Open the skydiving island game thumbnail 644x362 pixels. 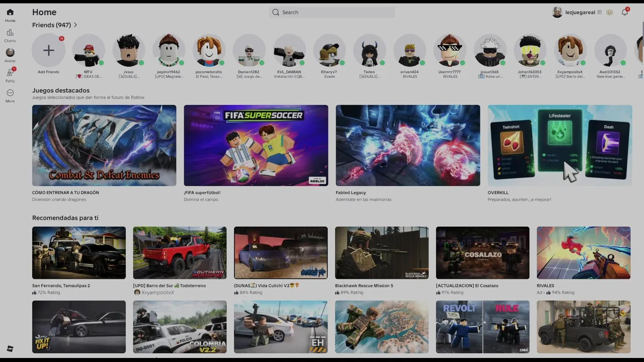[x=382, y=327]
